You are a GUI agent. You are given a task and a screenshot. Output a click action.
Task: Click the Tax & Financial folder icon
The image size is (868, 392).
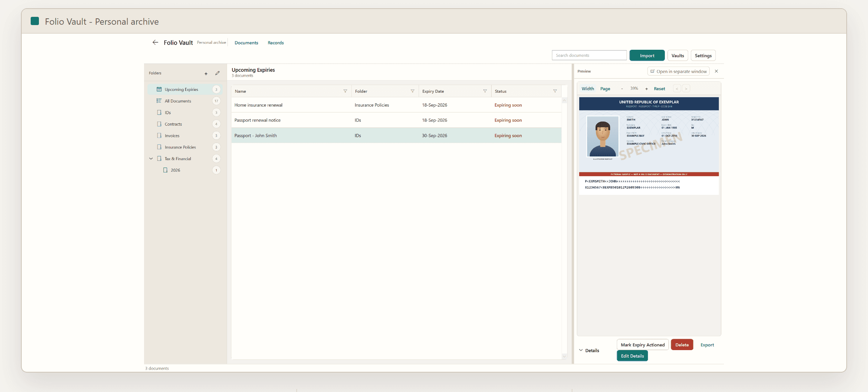click(x=159, y=159)
